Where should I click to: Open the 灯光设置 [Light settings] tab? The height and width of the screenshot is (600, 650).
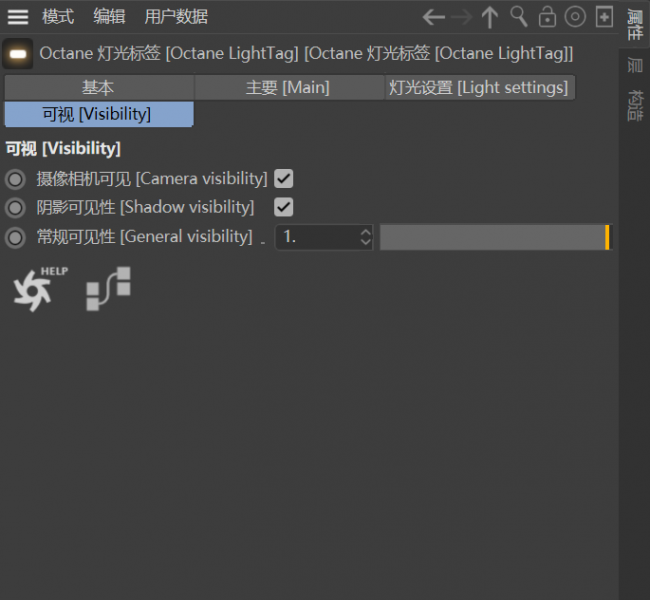click(x=480, y=87)
